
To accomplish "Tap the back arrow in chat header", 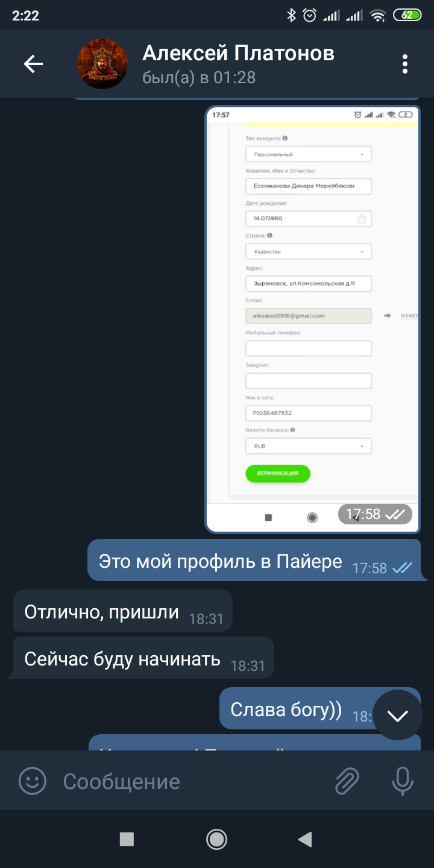I will coord(33,64).
